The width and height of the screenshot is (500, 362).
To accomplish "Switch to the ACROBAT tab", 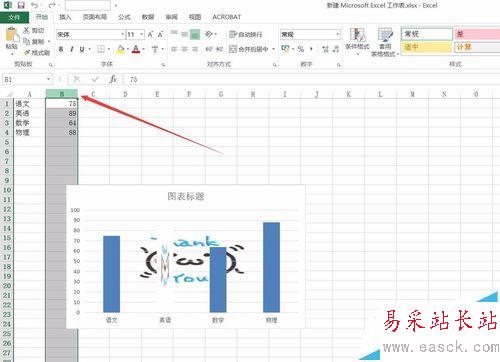I will pos(227,17).
